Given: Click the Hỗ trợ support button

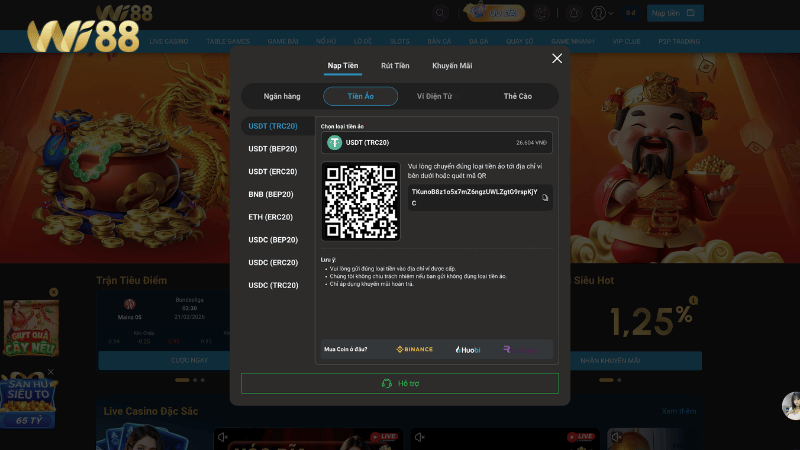Looking at the screenshot, I should tap(399, 383).
